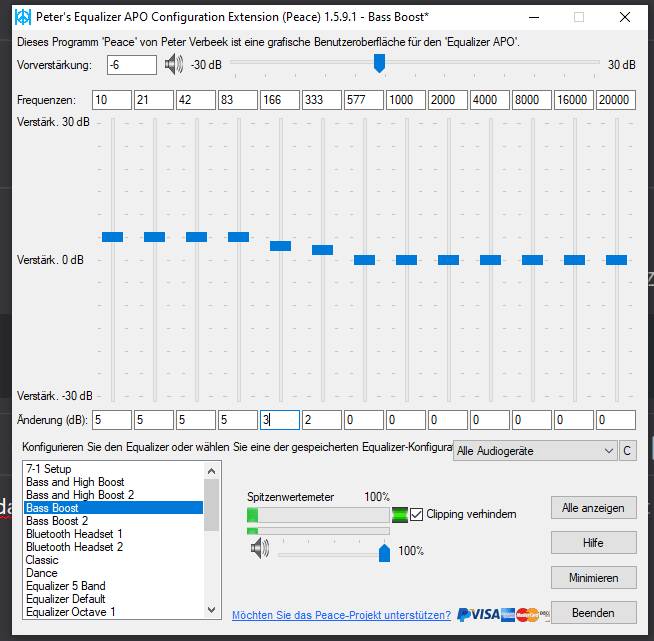
Task: Click the frequency field showing 8000
Action: pyautogui.click(x=532, y=100)
